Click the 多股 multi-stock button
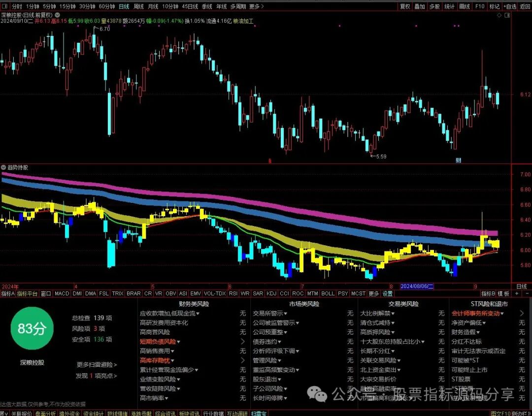532x416 pixels. tap(434, 6)
